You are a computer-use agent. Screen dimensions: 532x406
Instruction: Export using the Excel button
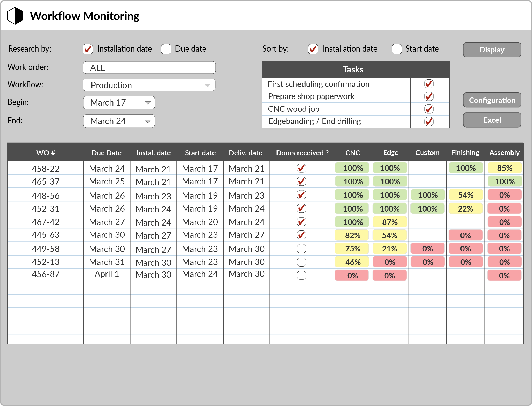pyautogui.click(x=492, y=120)
